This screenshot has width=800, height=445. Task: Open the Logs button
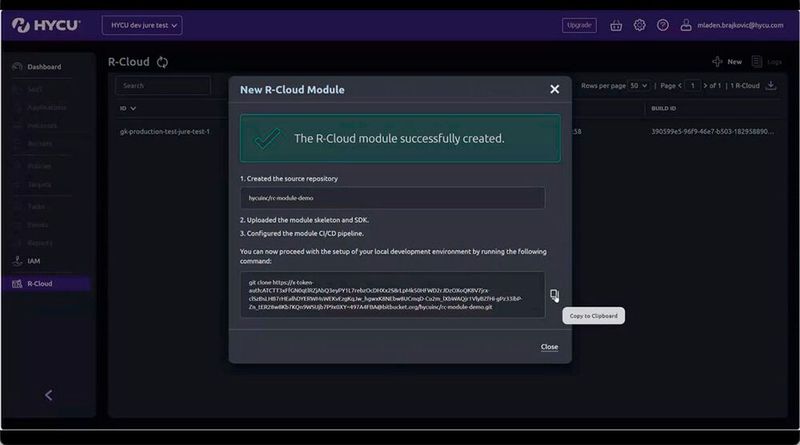tap(767, 62)
